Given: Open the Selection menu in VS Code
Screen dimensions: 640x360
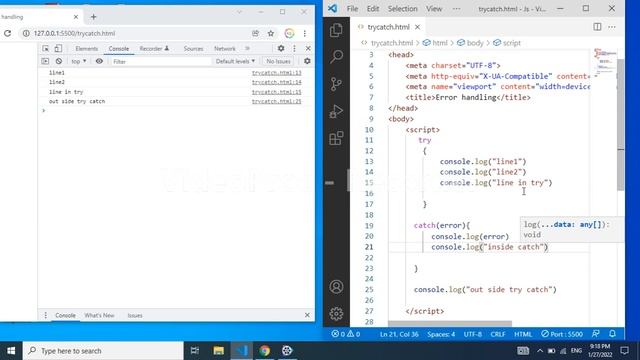Looking at the screenshot, I should coord(402,9).
